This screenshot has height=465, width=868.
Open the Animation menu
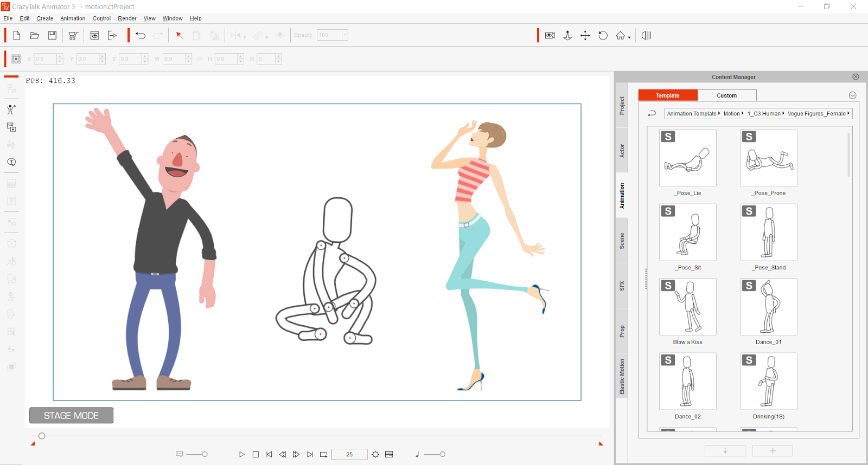(x=73, y=18)
